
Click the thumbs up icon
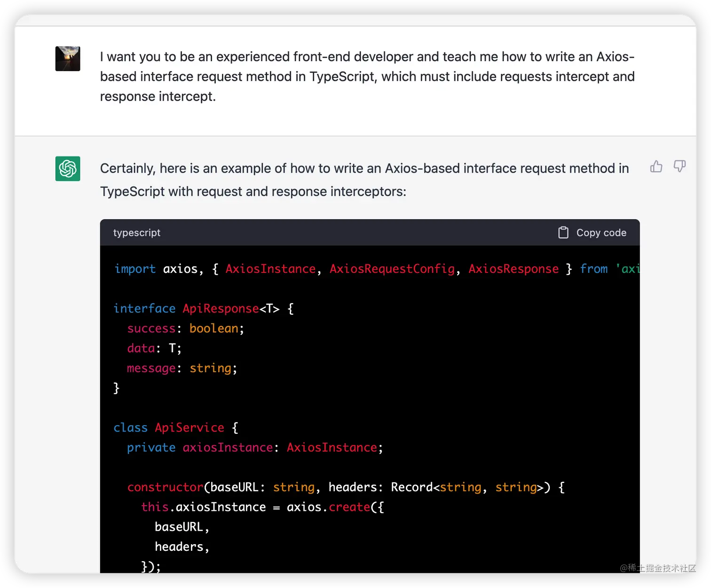pyautogui.click(x=656, y=167)
